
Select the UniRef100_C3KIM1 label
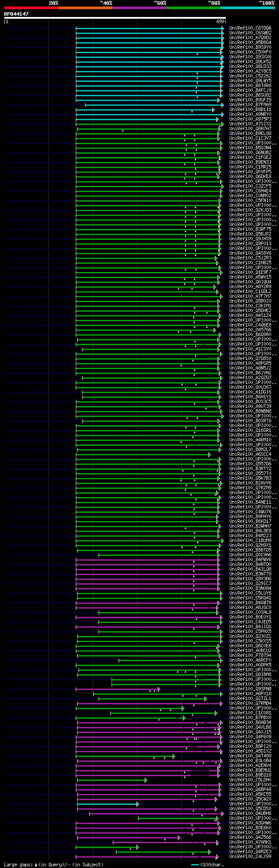tap(250, 306)
